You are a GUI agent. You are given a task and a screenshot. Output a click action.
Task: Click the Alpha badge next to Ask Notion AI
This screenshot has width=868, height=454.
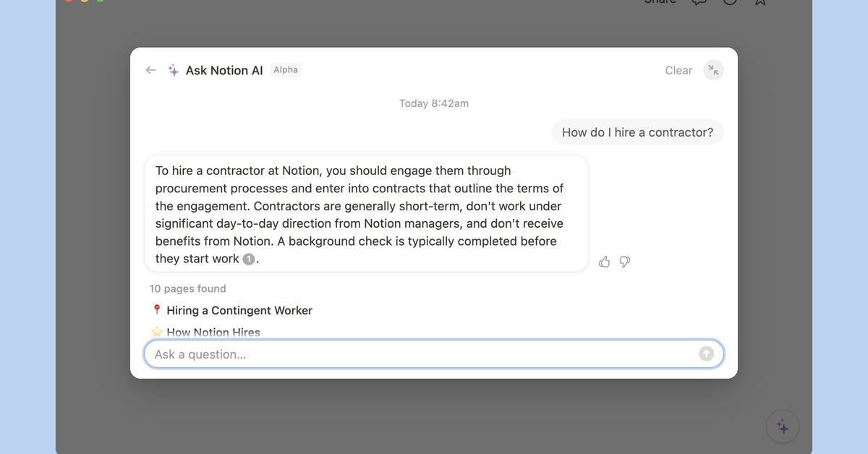pyautogui.click(x=286, y=69)
